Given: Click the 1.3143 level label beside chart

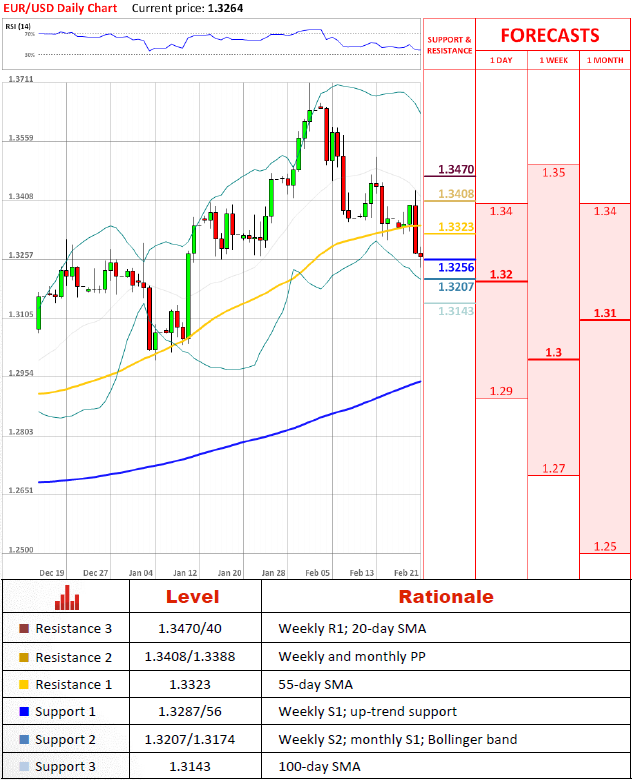Looking at the screenshot, I should click(x=456, y=311).
